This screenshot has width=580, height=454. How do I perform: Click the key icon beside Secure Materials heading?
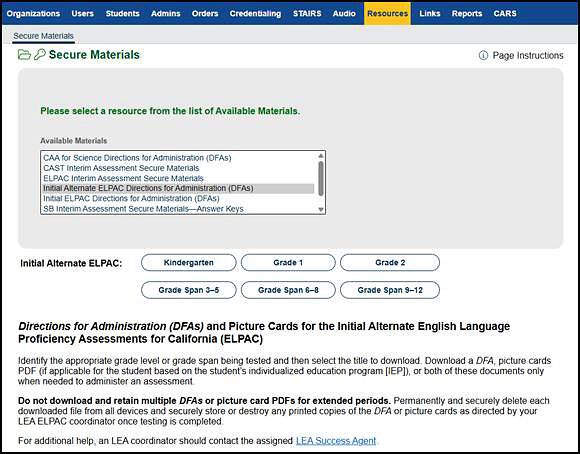pos(40,54)
